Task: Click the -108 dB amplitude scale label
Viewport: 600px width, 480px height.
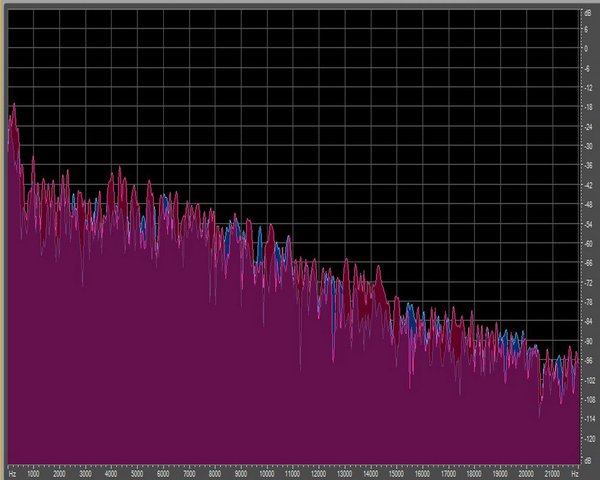Action: (589, 400)
